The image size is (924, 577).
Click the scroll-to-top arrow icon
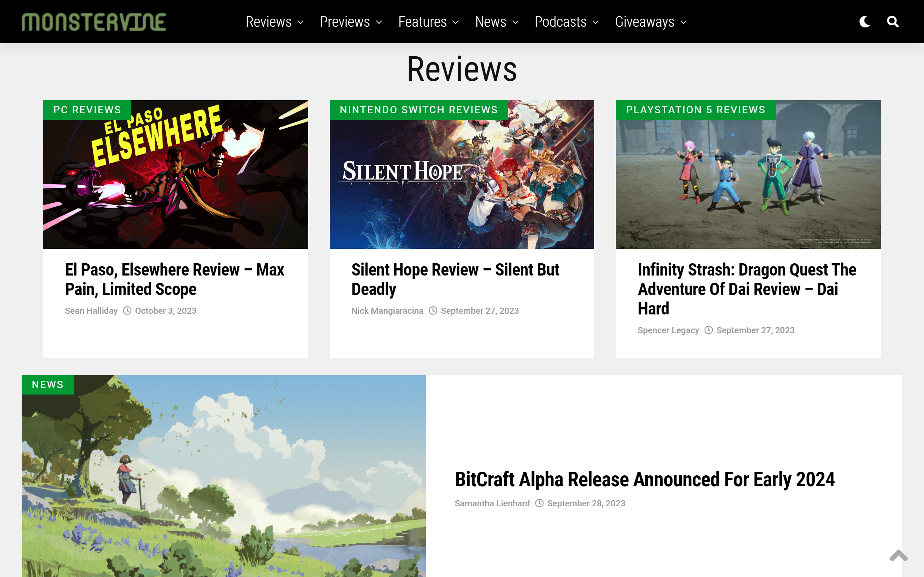point(898,556)
